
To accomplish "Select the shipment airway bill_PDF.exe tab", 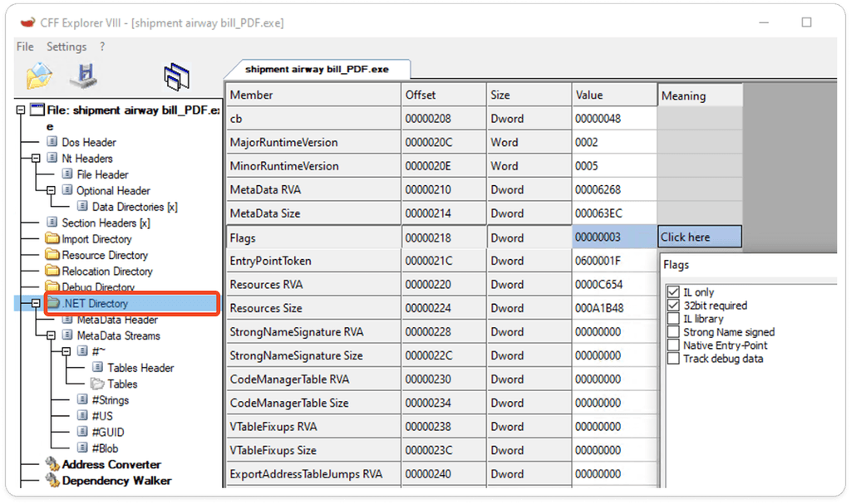I will click(x=317, y=69).
